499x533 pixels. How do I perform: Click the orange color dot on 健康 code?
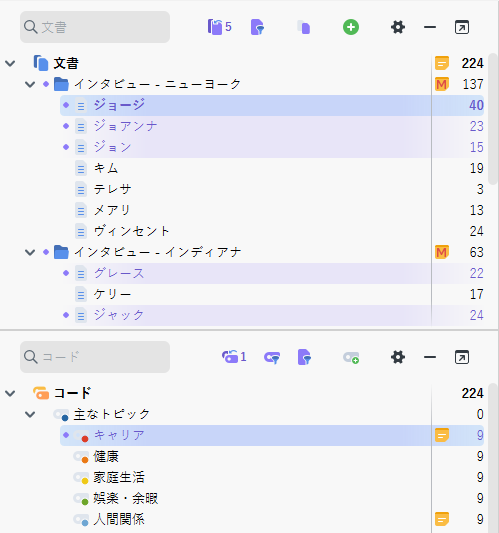[x=85, y=460]
